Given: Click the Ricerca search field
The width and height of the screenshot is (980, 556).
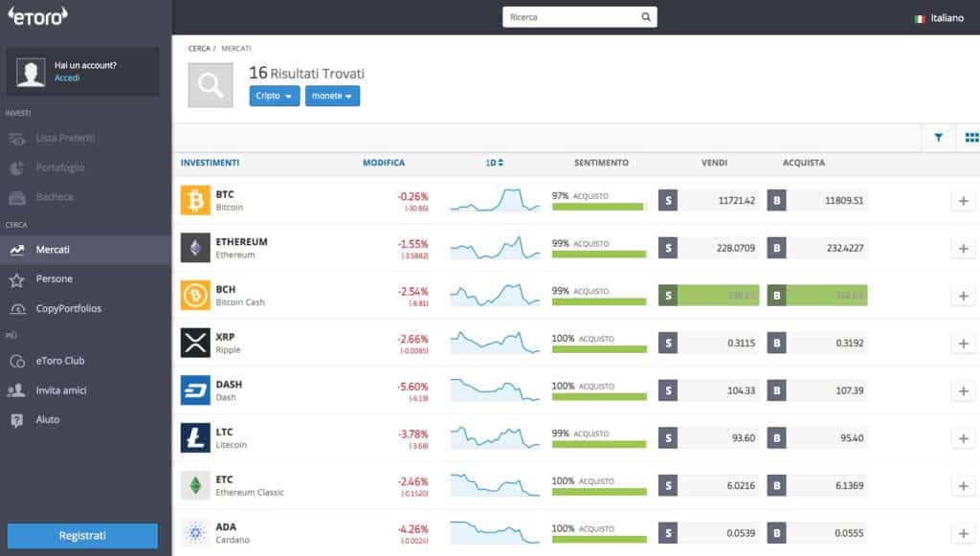Looking at the screenshot, I should 579,17.
